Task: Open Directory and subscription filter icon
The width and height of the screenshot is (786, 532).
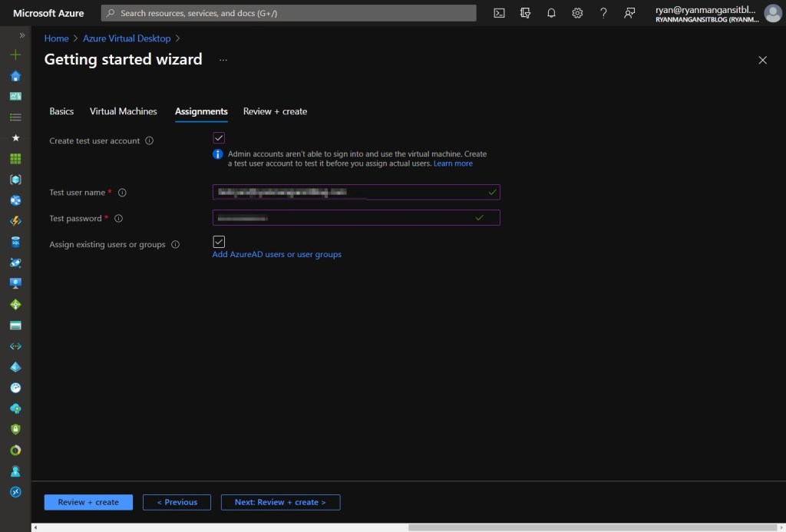Action: (525, 13)
